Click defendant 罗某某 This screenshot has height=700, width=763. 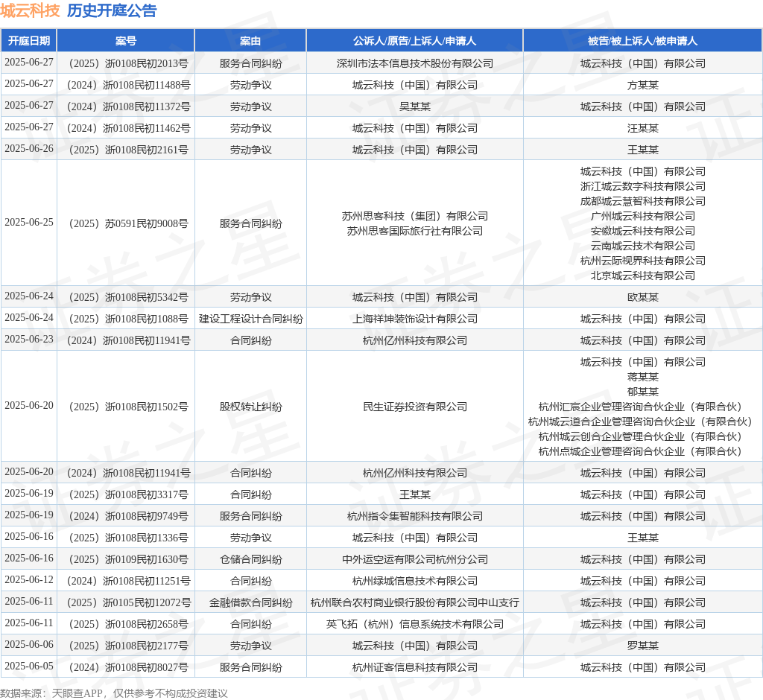tap(642, 646)
